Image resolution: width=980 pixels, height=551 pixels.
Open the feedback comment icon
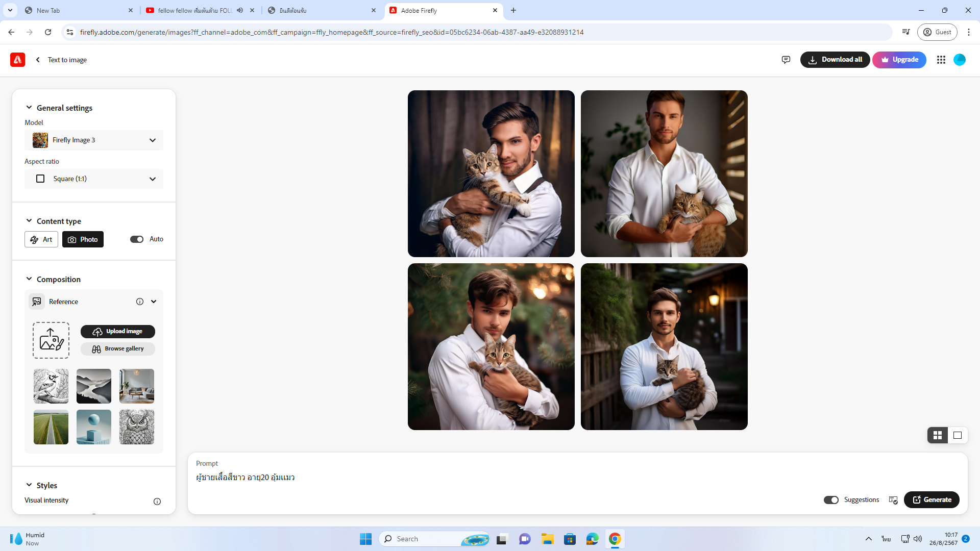786,60
